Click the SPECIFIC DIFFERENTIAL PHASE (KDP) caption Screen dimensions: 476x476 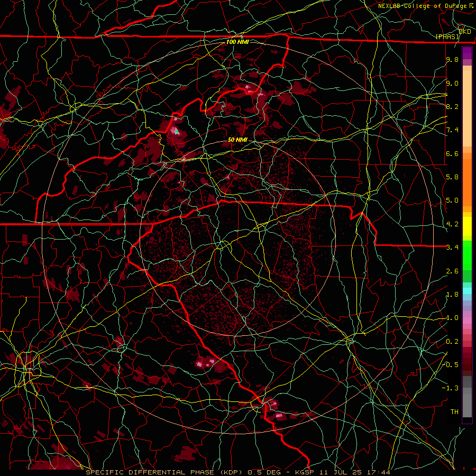pyautogui.click(x=166, y=472)
